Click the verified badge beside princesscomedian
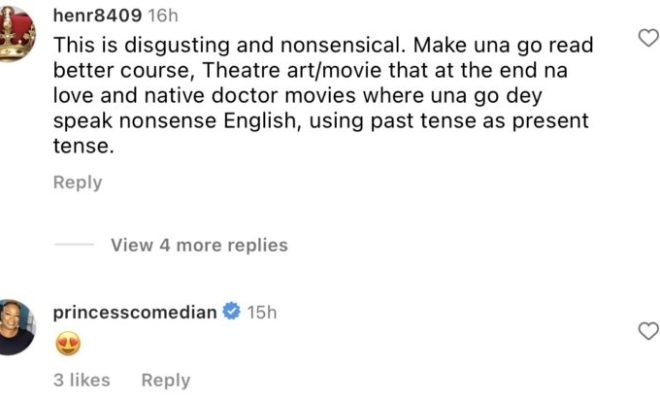 coord(232,312)
